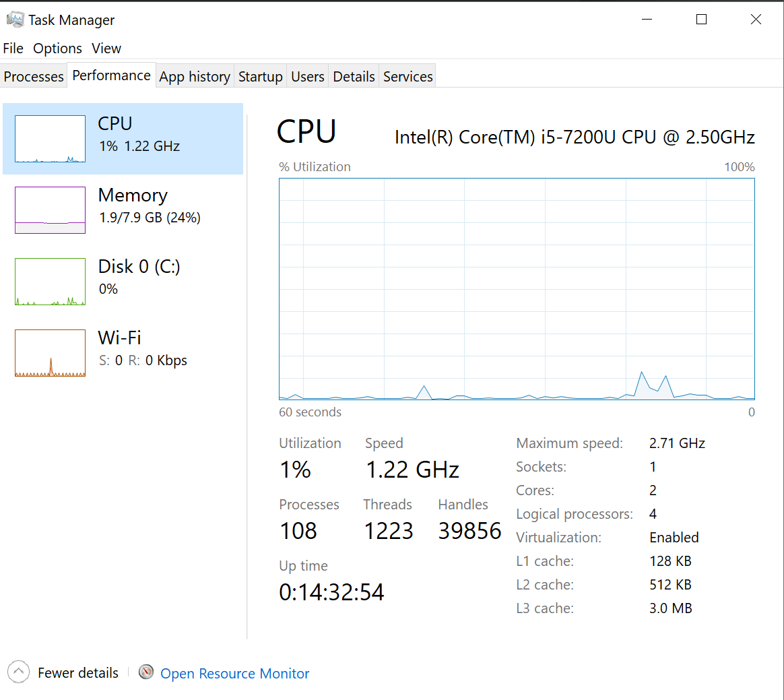Click the CPU usage thumbnail chart

[50, 138]
